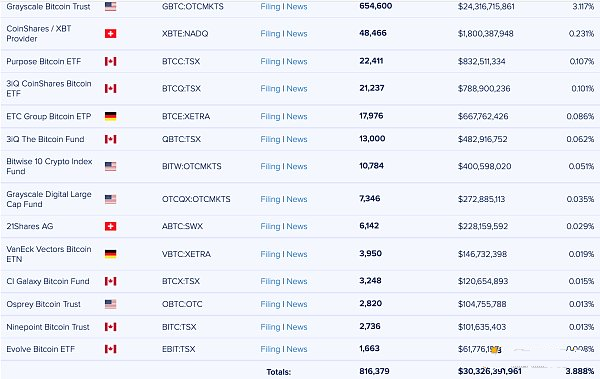Image resolution: width=600 pixels, height=379 pixels.
Task: View News for Grayscale Digital Large Cap Fund
Action: coord(297,199)
